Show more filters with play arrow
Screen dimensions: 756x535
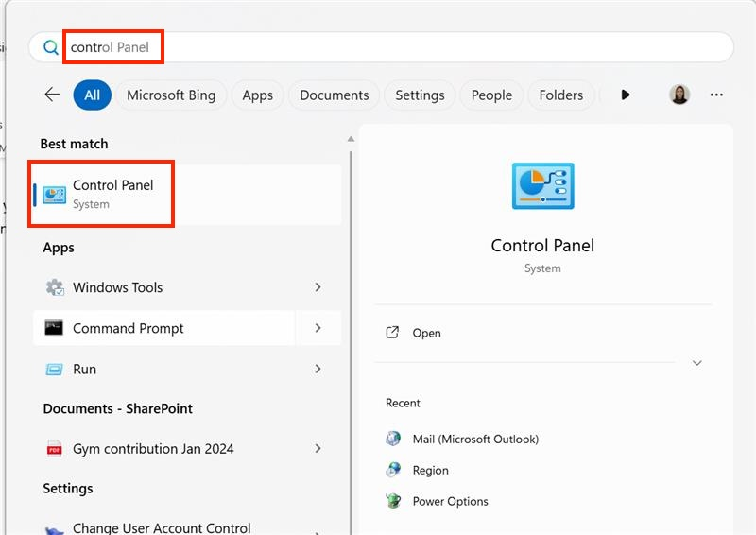coord(626,95)
